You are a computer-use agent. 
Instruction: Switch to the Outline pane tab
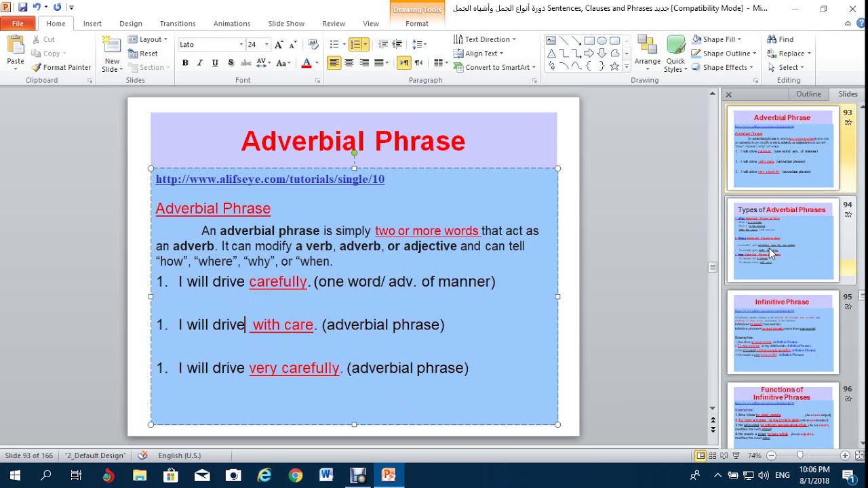tap(808, 94)
